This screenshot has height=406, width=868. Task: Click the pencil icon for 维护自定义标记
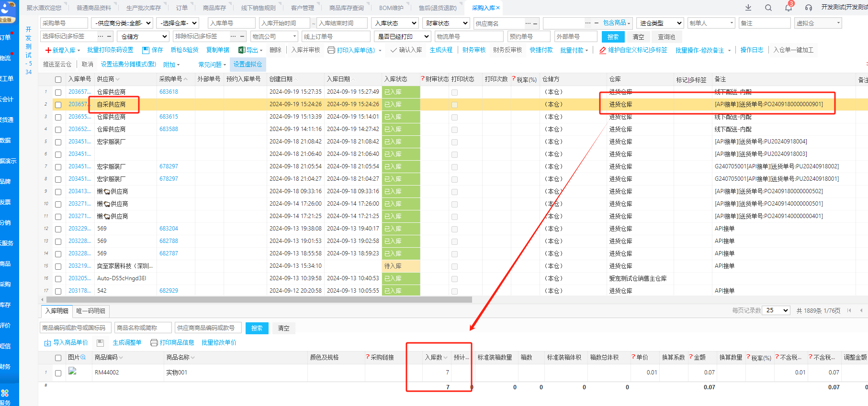[x=603, y=50]
